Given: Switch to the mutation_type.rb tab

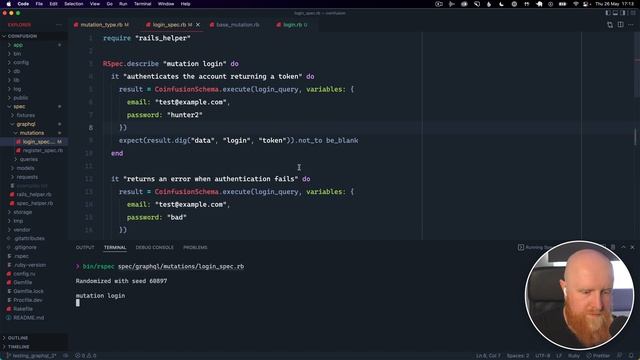Looking at the screenshot, I should pos(101,25).
